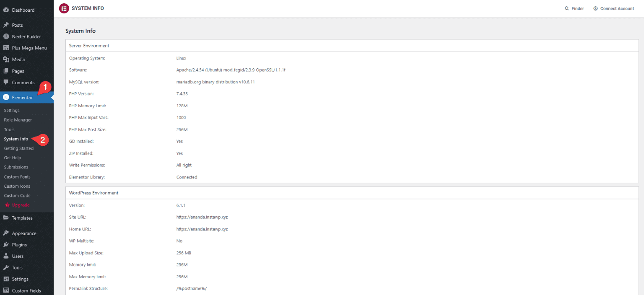Open the Users menu

point(18,256)
